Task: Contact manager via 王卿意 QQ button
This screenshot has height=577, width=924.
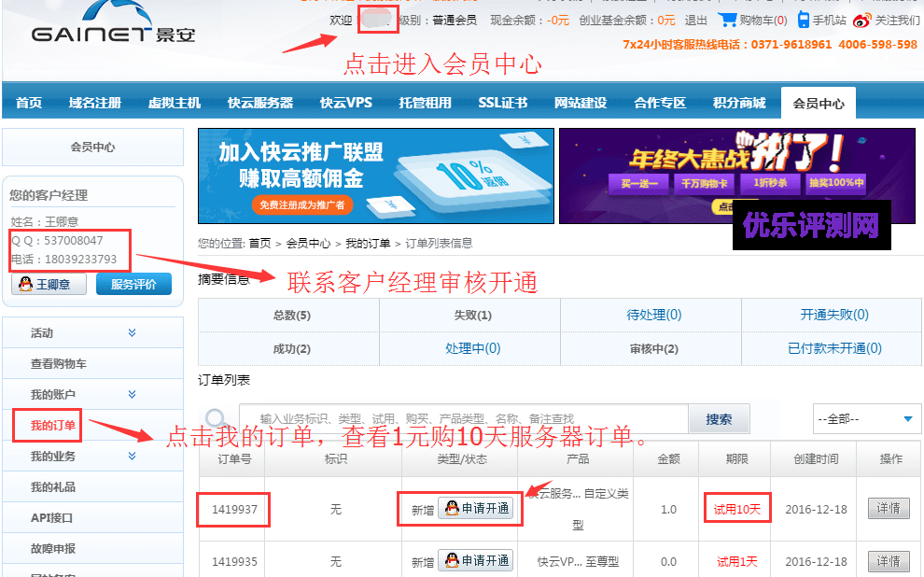Action: pyautogui.click(x=48, y=284)
